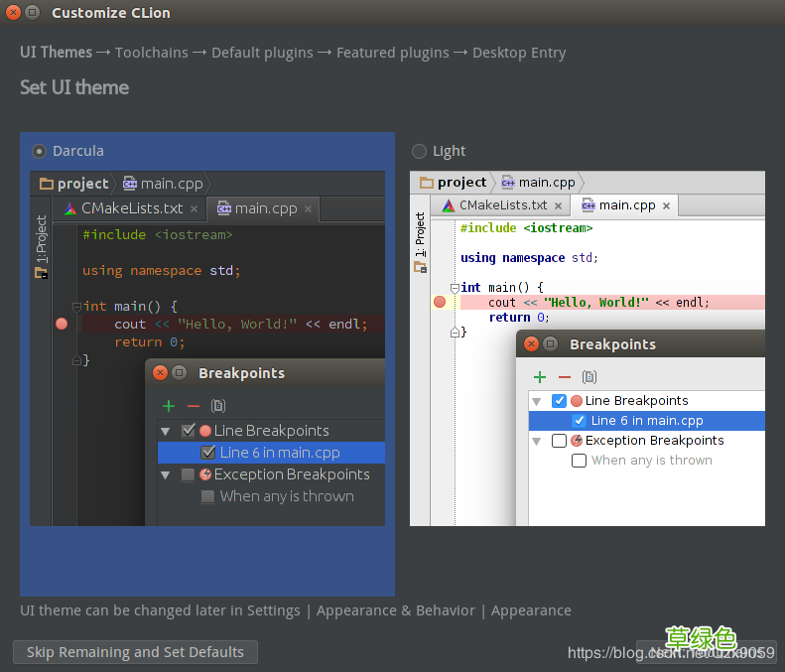Click red minus remove breakpoint in Light dialog
The height and width of the screenshot is (672, 785).
click(565, 377)
